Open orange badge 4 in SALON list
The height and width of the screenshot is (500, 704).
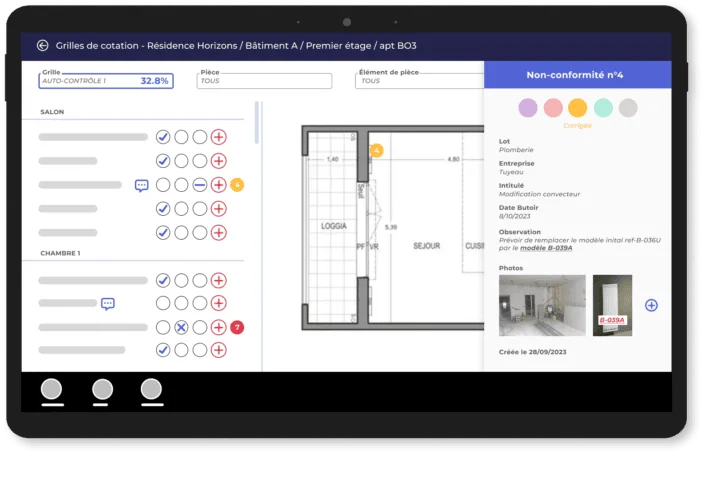(237, 184)
